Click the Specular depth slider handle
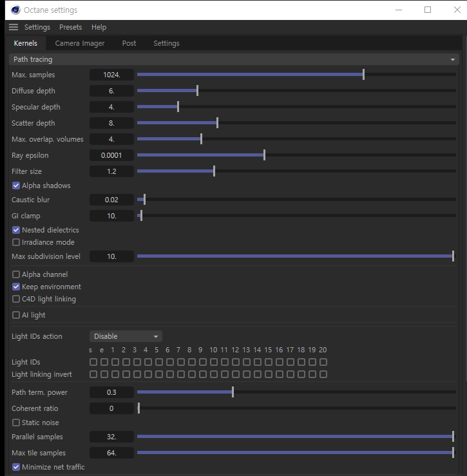The image size is (467, 476). click(178, 106)
